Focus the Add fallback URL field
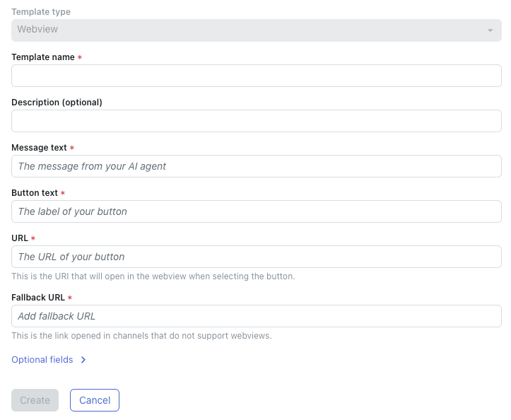 [x=256, y=316]
